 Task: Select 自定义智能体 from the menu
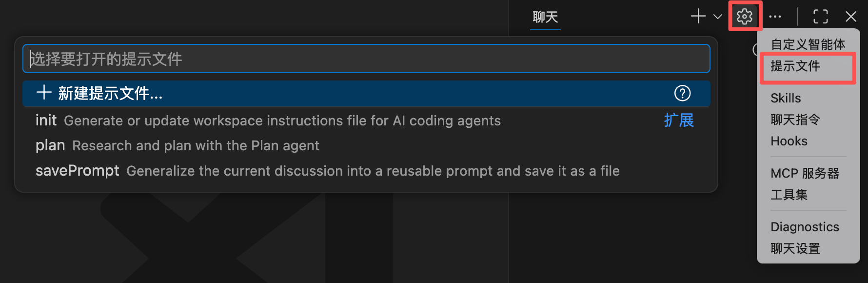[x=808, y=44]
